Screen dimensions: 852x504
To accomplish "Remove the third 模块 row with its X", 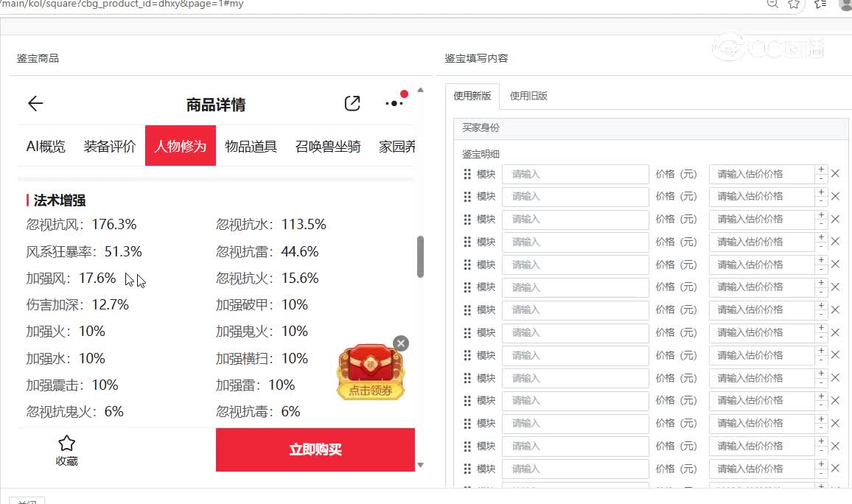I will [x=836, y=219].
